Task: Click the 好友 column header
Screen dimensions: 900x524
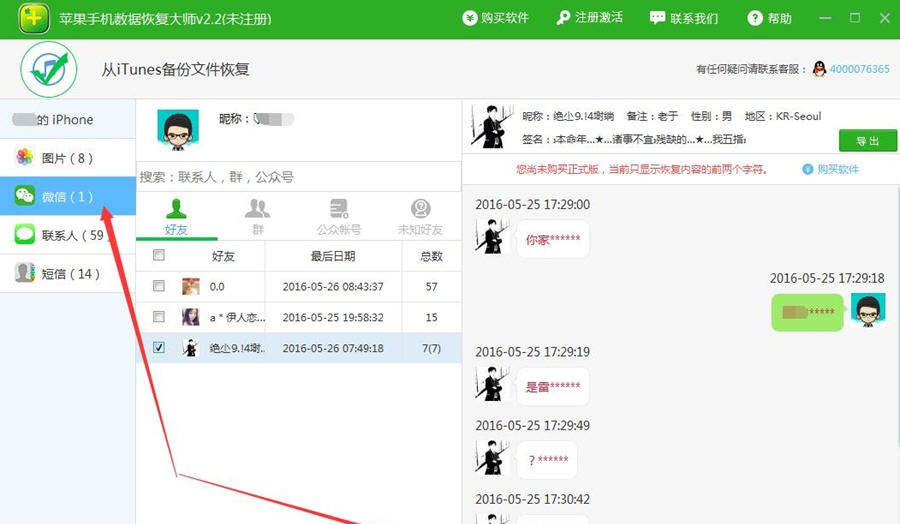Action: click(x=223, y=256)
